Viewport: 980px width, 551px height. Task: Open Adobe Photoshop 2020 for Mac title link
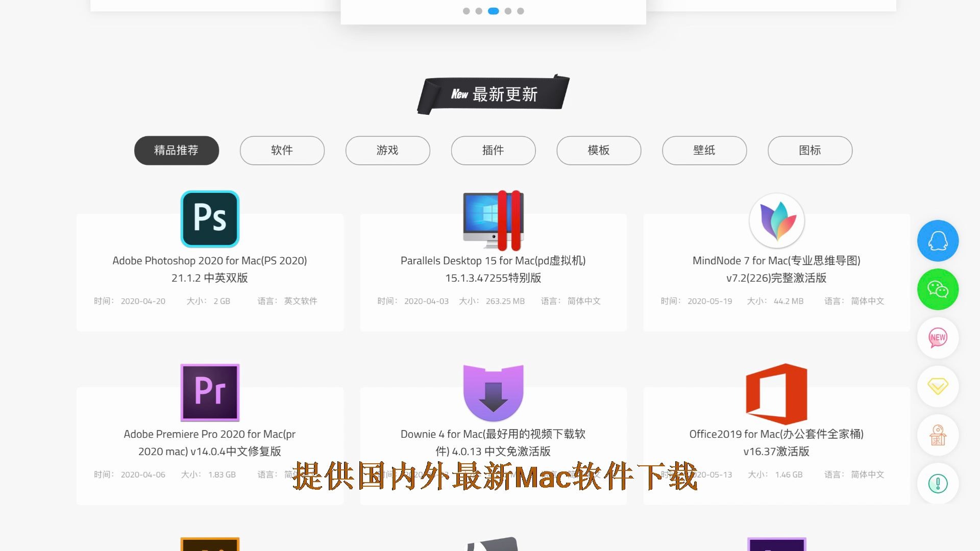coord(210,269)
